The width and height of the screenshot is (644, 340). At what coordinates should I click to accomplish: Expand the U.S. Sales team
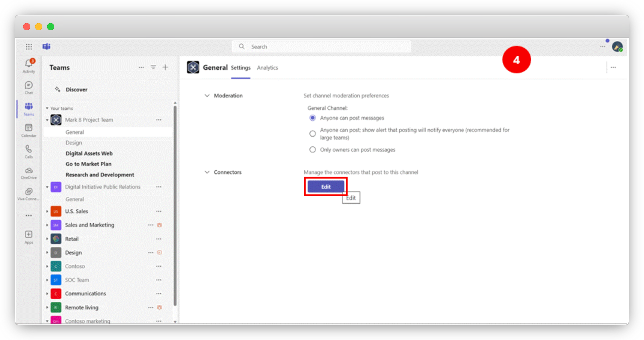(47, 211)
